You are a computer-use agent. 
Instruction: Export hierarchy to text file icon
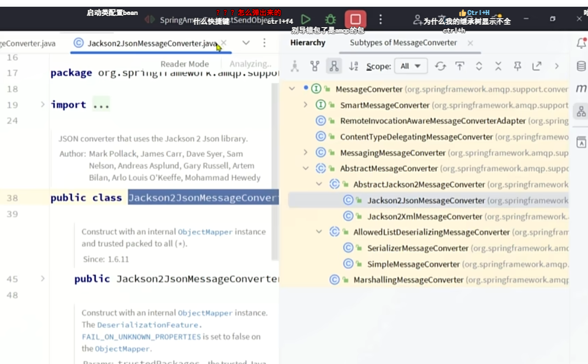tap(537, 66)
